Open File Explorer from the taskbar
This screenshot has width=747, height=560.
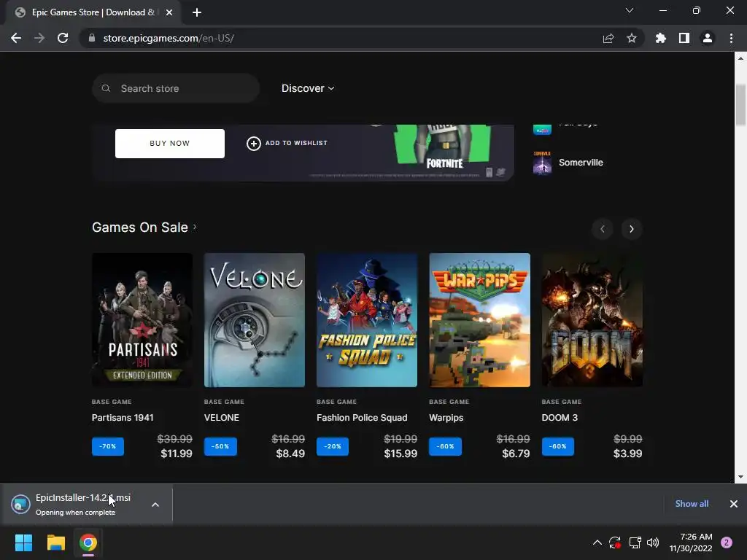[55, 542]
